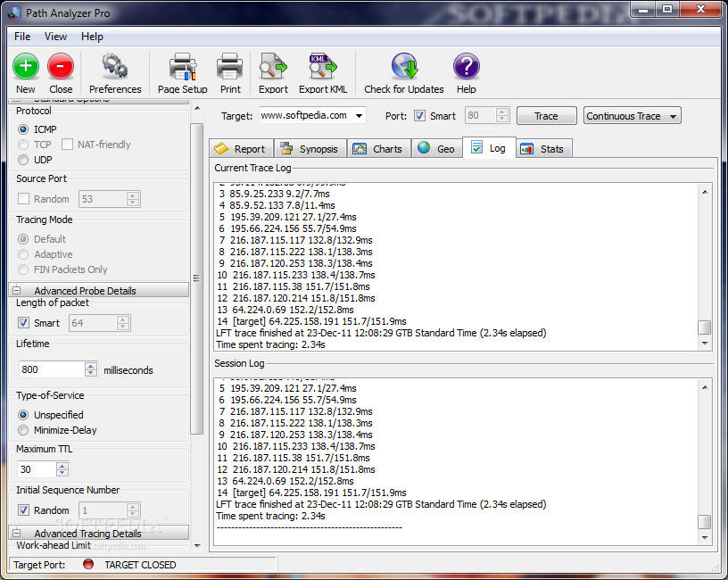This screenshot has height=580, width=728.
Task: Click packet length 64 stepper arrows
Action: click(x=123, y=323)
